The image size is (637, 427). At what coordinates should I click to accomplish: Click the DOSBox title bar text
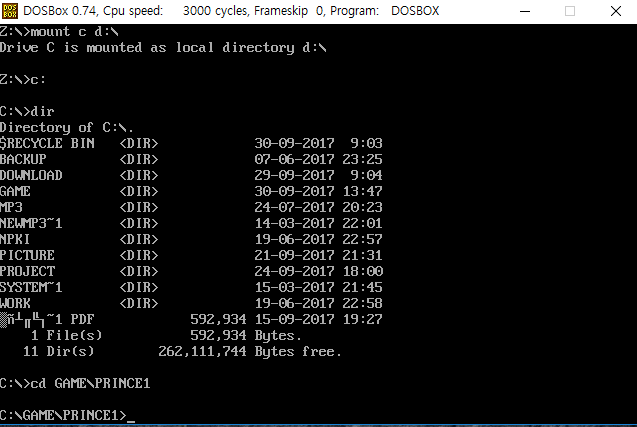pyautogui.click(x=231, y=11)
